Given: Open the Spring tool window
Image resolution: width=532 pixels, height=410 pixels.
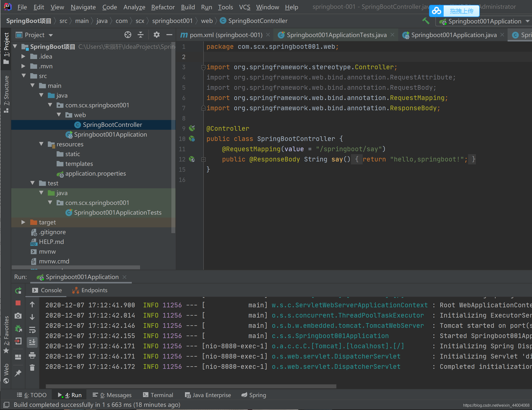Looking at the screenshot, I should (254, 395).
